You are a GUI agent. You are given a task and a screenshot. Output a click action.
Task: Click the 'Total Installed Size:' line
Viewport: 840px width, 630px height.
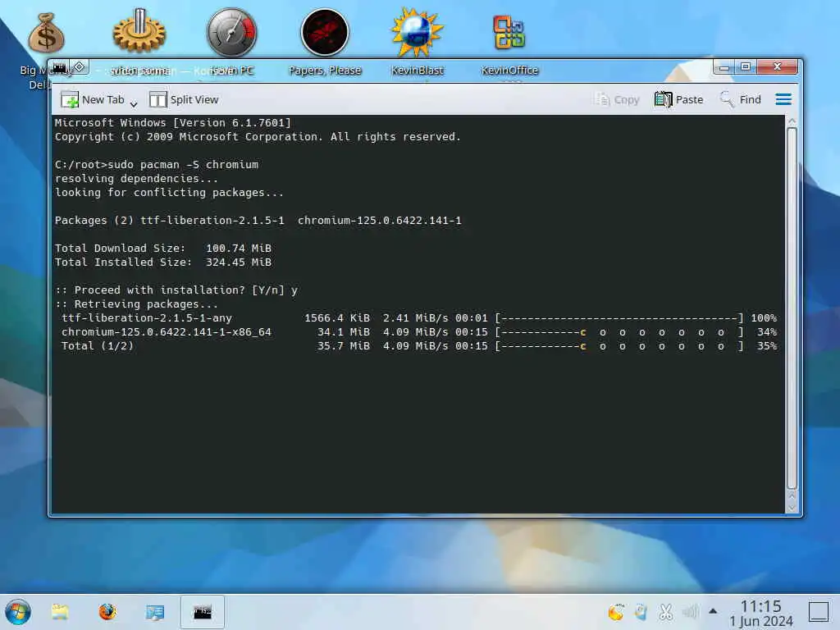(163, 262)
